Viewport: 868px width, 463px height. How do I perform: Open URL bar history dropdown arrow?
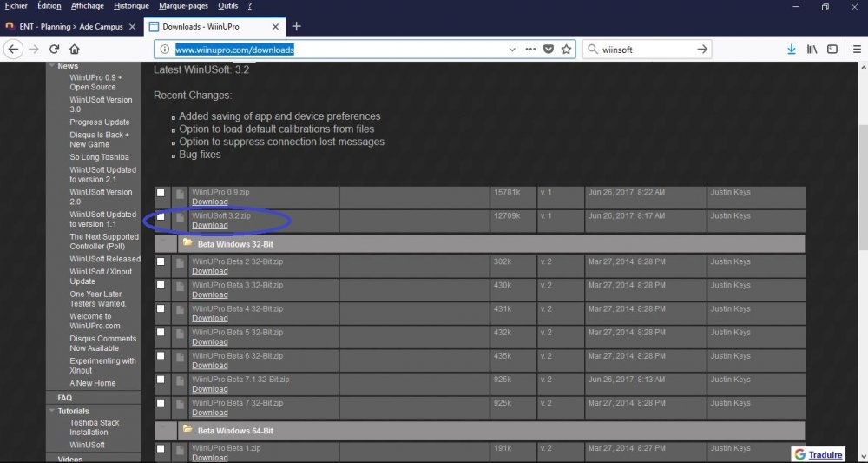512,50
